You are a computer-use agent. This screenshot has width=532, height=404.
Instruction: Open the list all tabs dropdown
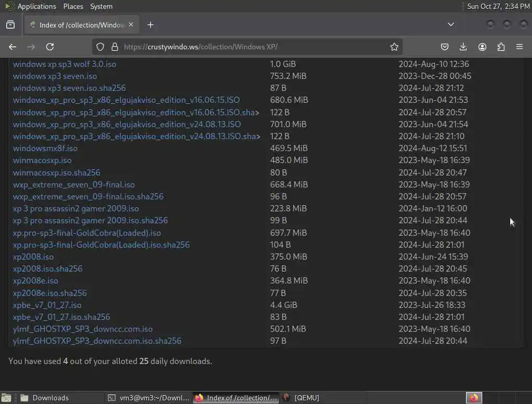[451, 24]
